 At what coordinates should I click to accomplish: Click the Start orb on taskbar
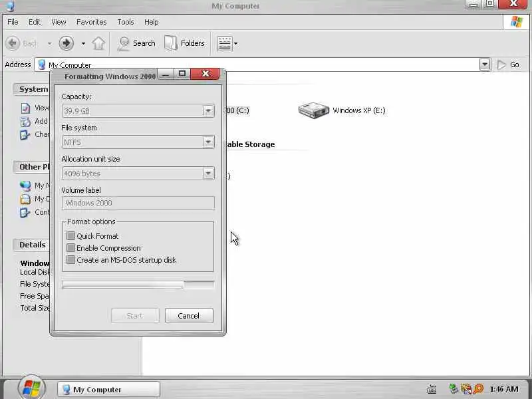[x=31, y=388]
